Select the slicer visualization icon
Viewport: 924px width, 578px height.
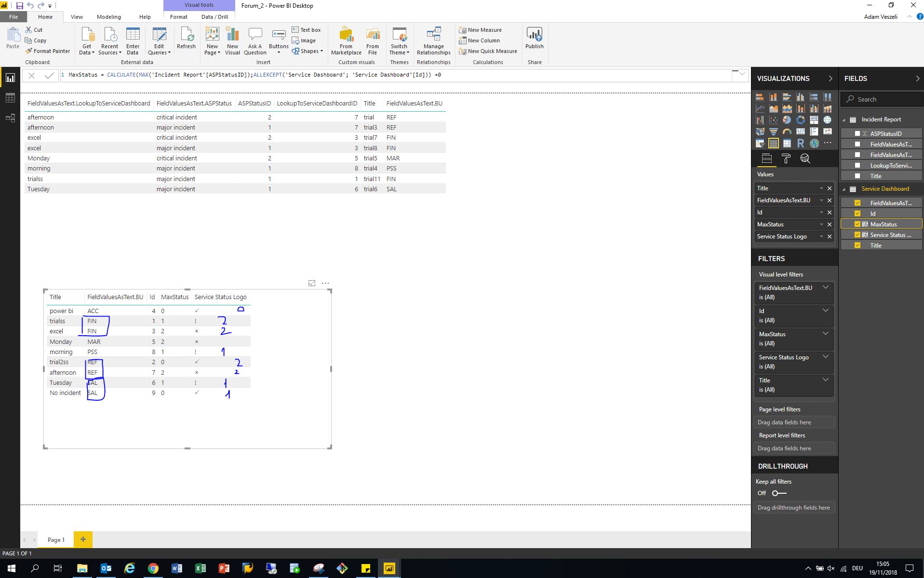760,143
